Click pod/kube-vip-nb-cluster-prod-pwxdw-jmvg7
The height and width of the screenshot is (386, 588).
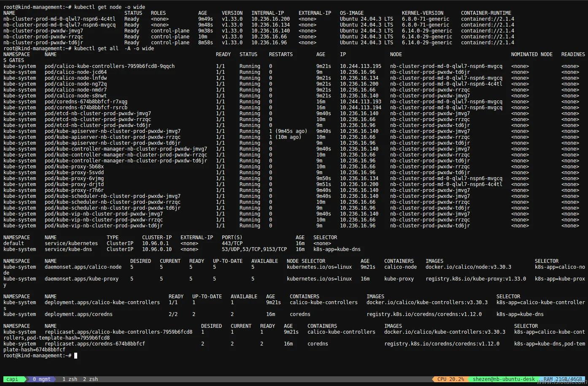click(104, 214)
